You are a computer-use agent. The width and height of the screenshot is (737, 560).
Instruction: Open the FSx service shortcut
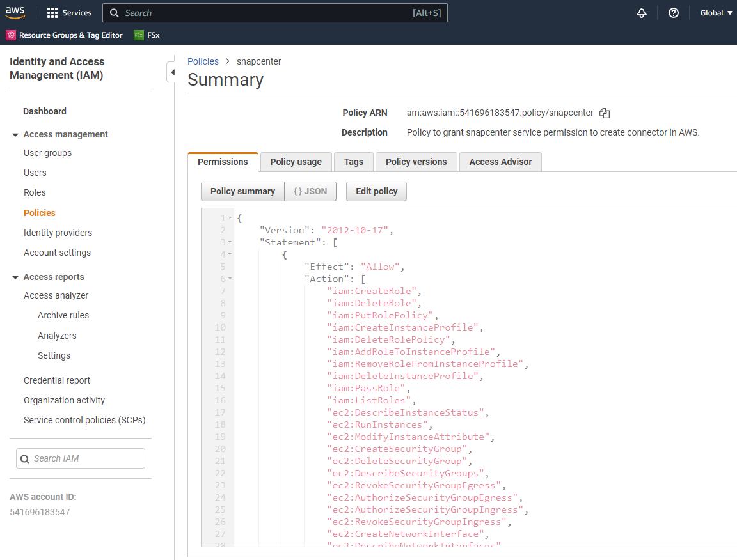click(x=147, y=35)
